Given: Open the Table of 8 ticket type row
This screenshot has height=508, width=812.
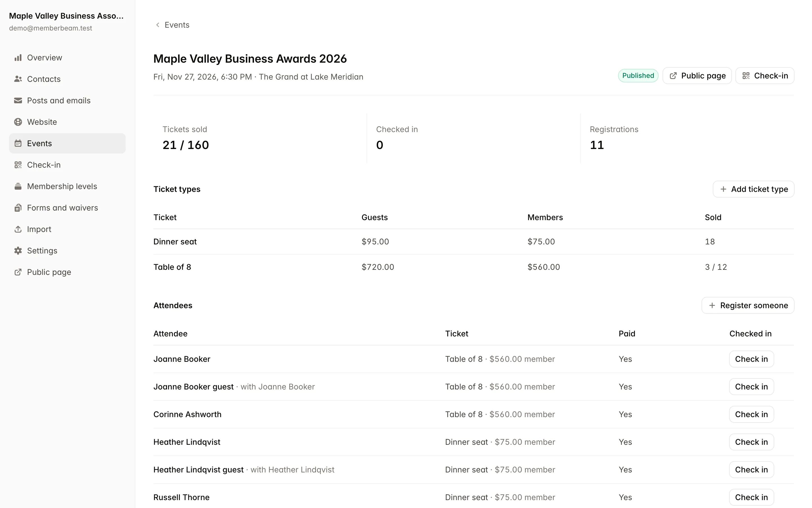Looking at the screenshot, I should point(473,267).
